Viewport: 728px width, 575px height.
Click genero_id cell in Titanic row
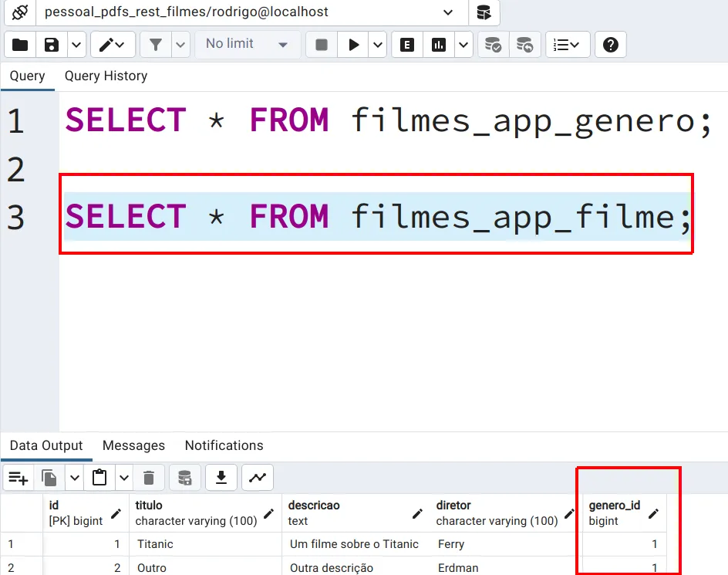point(625,544)
